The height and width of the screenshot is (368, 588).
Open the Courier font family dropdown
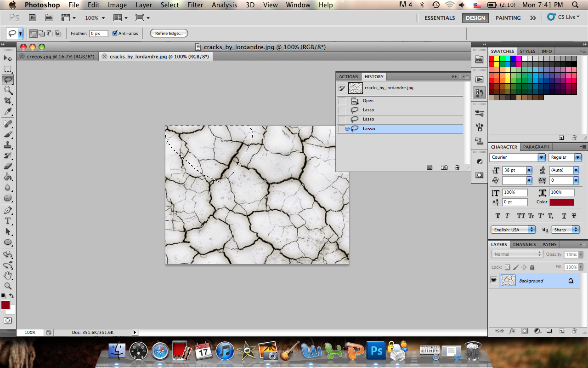point(542,157)
